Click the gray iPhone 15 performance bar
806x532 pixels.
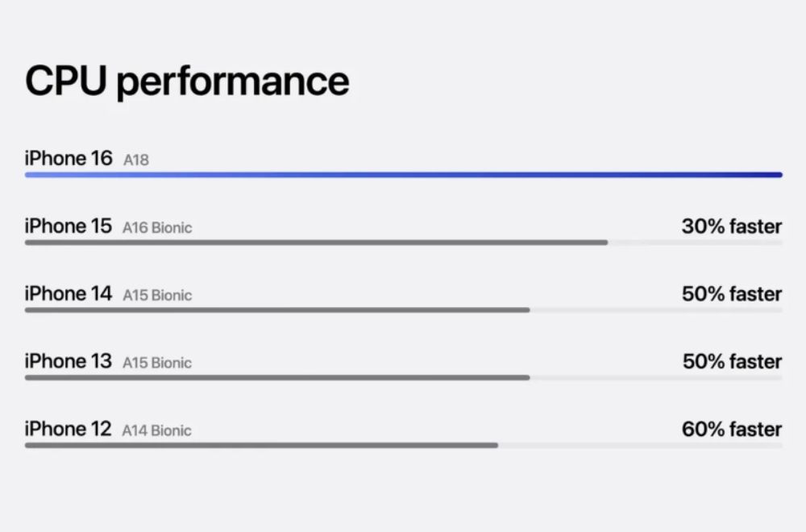click(x=316, y=242)
